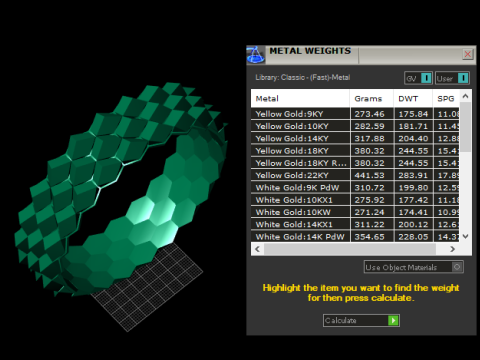Image resolution: width=480 pixels, height=360 pixels.
Task: Select the White Gold:14KX1 row
Action: 355,225
